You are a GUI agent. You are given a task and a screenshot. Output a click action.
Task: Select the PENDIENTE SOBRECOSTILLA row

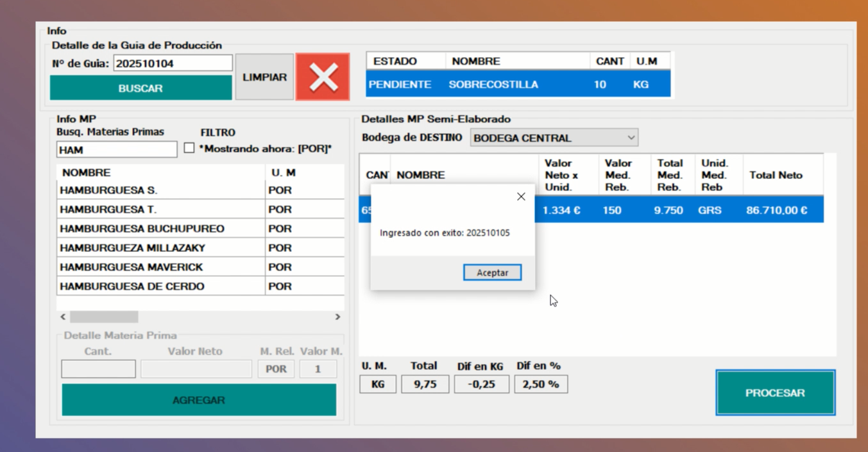tap(517, 85)
